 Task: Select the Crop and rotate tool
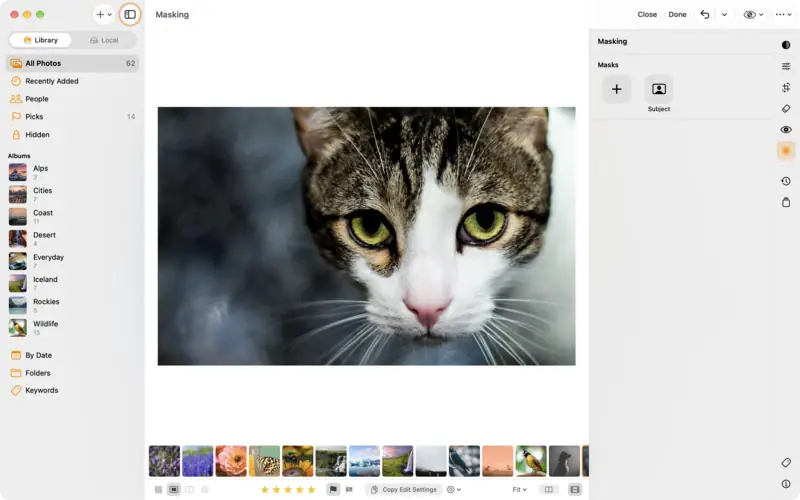click(786, 88)
